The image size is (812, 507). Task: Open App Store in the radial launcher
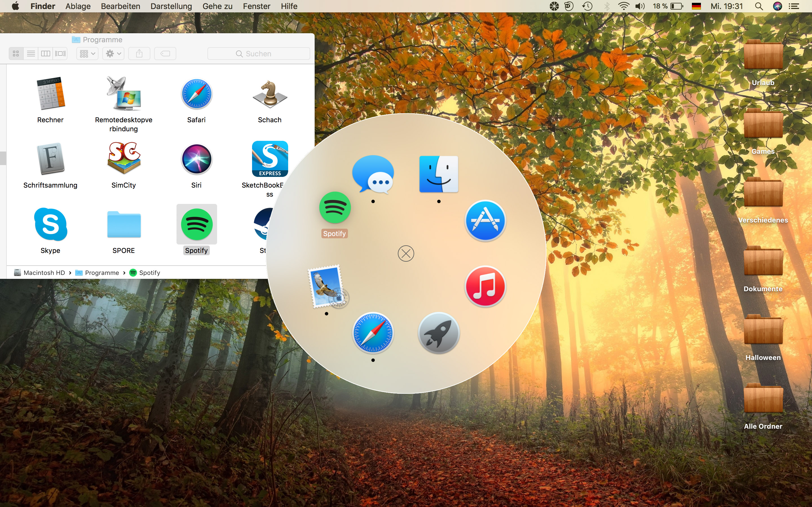(485, 221)
